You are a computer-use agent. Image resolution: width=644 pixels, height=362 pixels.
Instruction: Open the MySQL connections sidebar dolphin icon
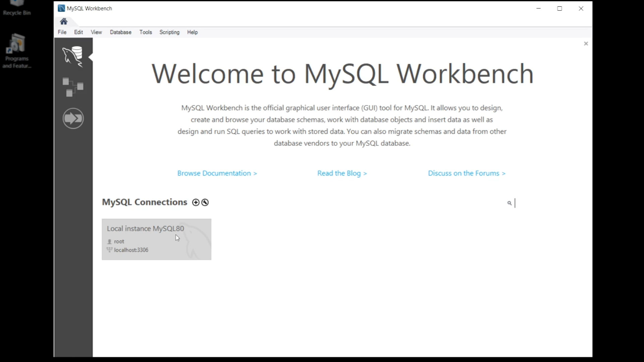[x=73, y=56]
